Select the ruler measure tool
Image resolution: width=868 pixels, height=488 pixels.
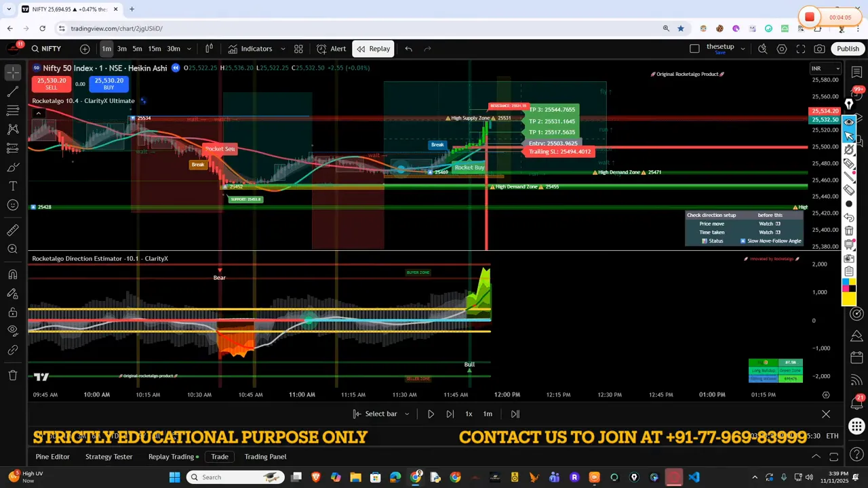pyautogui.click(x=12, y=229)
